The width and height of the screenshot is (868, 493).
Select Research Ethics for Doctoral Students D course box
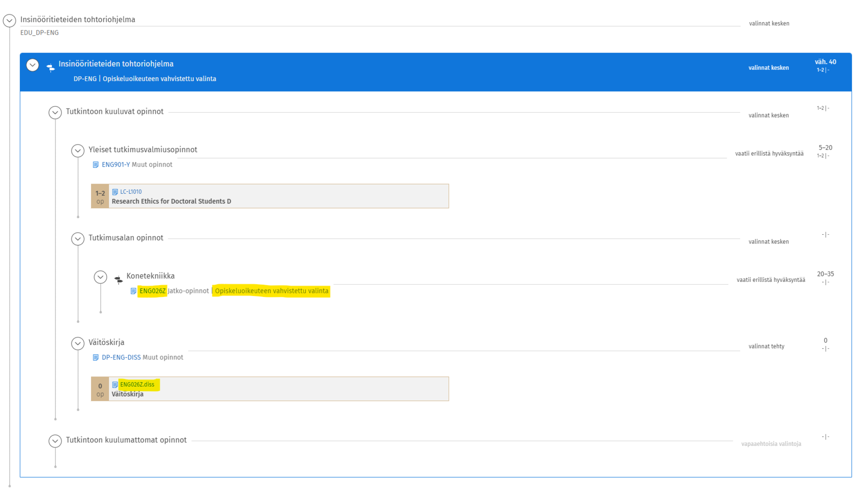[279, 197]
